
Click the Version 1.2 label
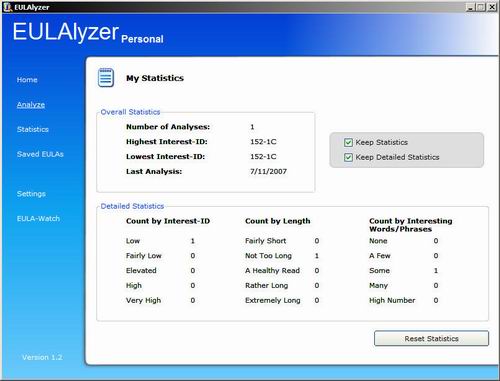click(x=42, y=357)
